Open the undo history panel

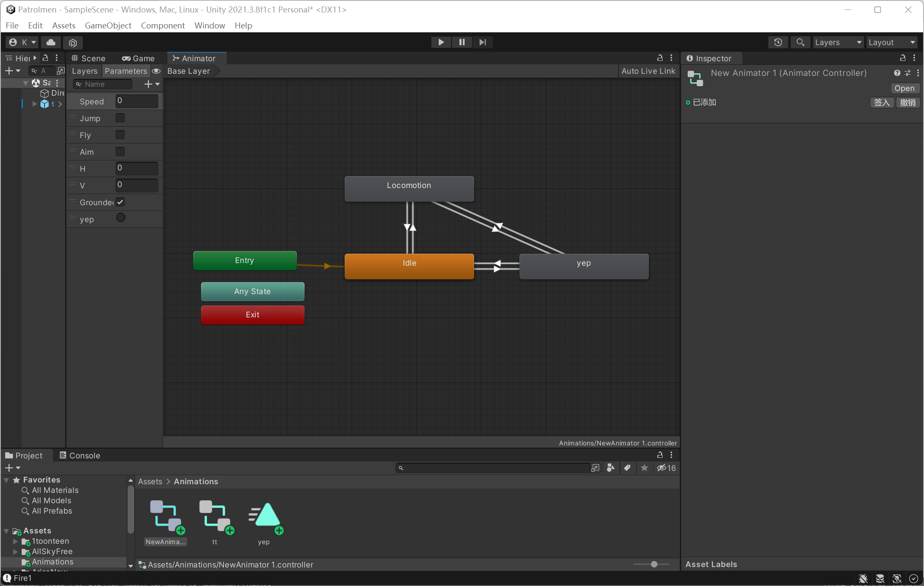click(778, 42)
